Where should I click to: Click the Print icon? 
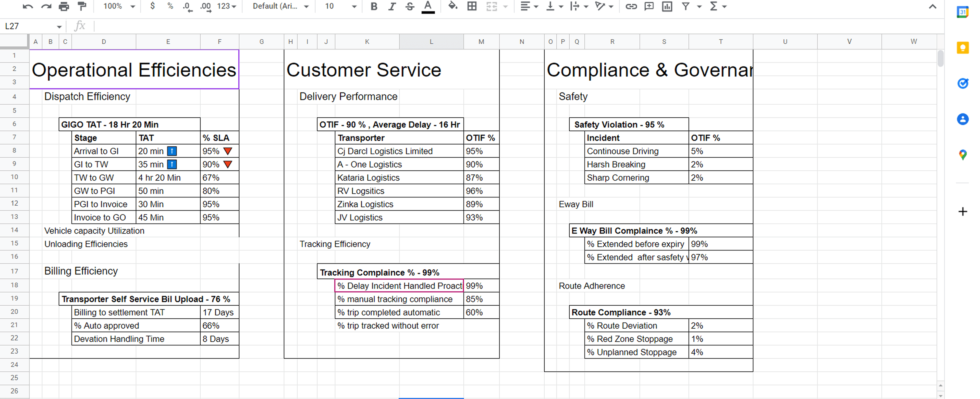click(64, 6)
